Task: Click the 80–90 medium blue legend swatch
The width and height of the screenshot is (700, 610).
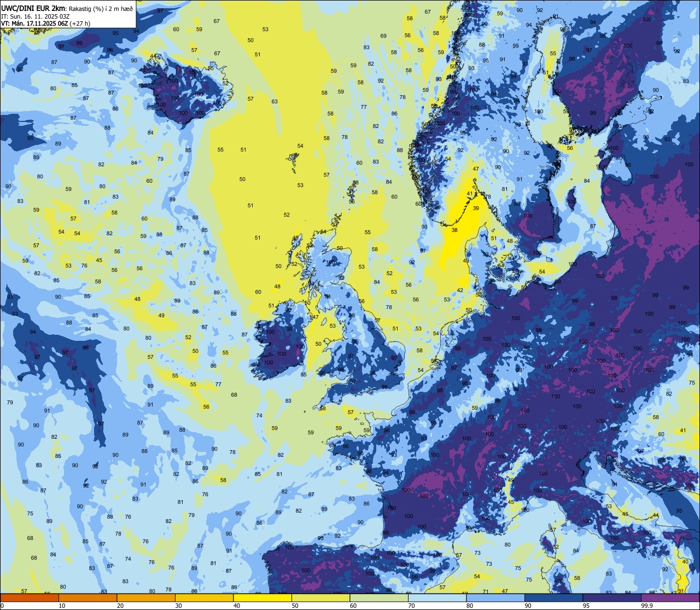Action: coord(495,597)
